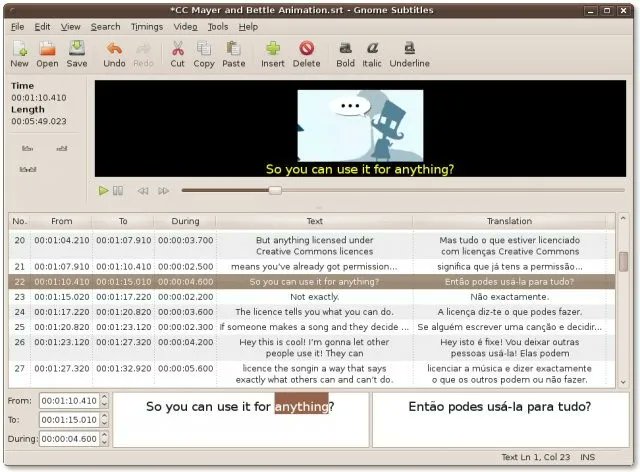Rewind the video
This screenshot has width=640, height=472.
(142, 191)
